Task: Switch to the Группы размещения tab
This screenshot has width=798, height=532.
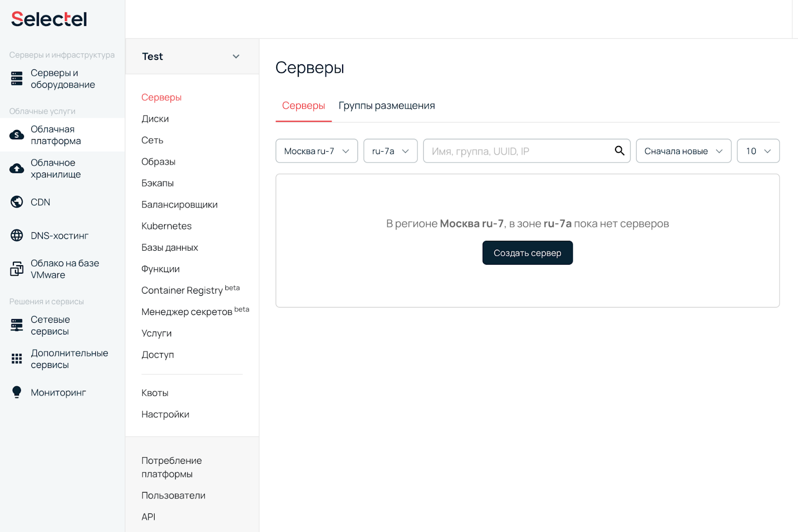Action: tap(387, 106)
